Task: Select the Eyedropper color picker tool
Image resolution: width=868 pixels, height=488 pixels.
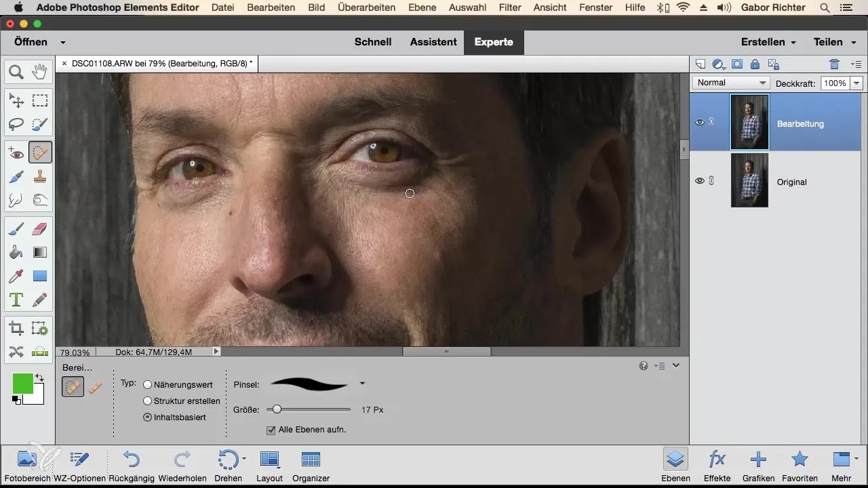Action: click(16, 276)
